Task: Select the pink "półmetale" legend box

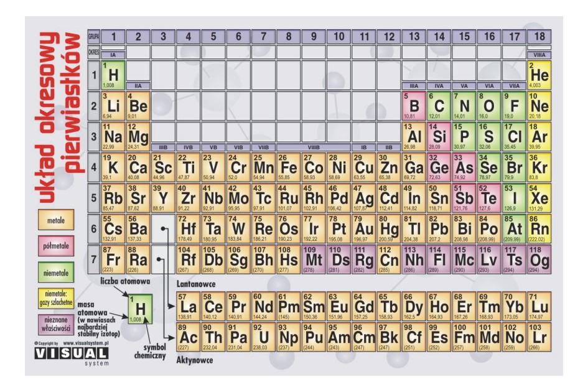Action: 53,246
